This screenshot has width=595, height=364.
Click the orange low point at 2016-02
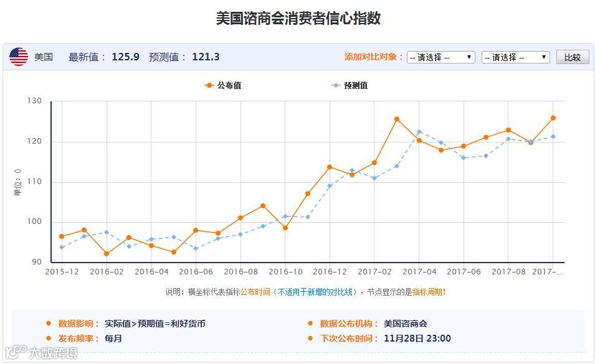pos(107,253)
